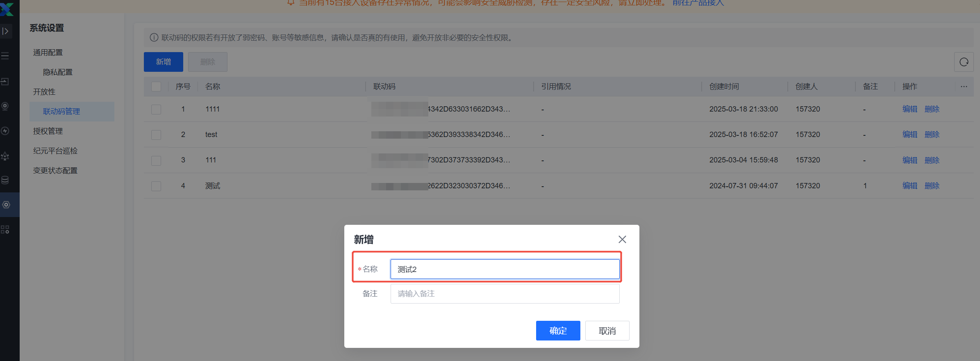Open the app grid sidebar icon

pos(5,229)
